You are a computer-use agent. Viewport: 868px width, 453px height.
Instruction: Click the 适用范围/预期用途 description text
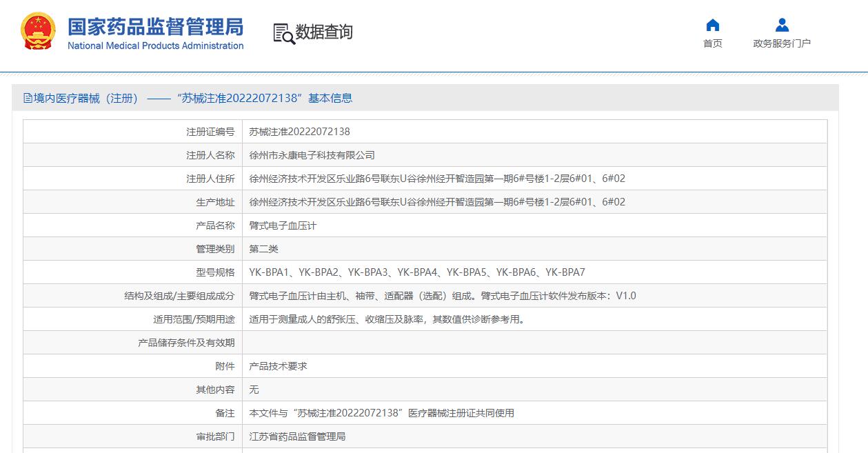[x=390, y=319]
